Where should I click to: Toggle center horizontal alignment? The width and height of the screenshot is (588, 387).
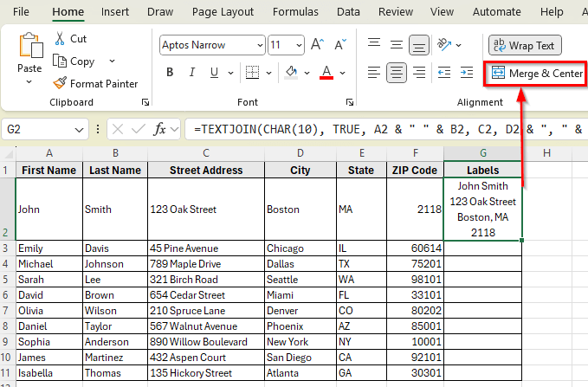[x=397, y=72]
